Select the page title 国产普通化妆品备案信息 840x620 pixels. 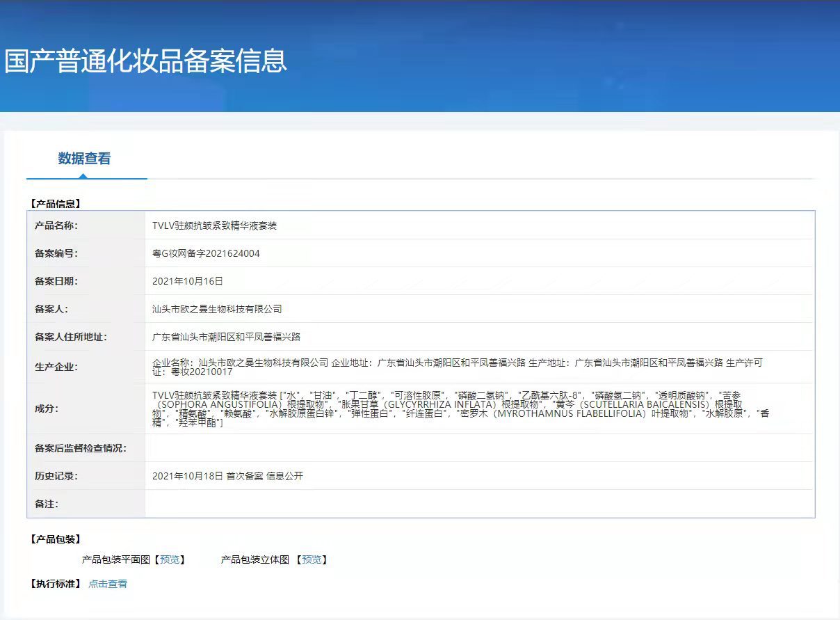(145, 61)
